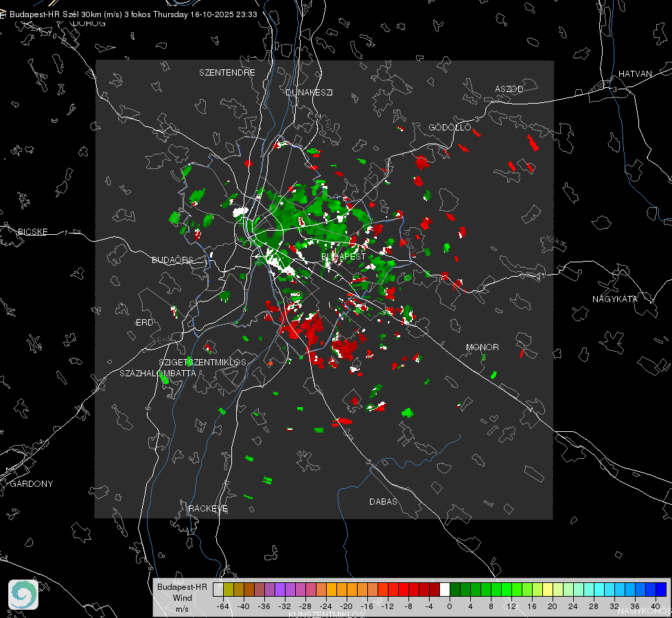
Task: Select the pale yellow swatch left of 20
Action: click(x=548, y=589)
